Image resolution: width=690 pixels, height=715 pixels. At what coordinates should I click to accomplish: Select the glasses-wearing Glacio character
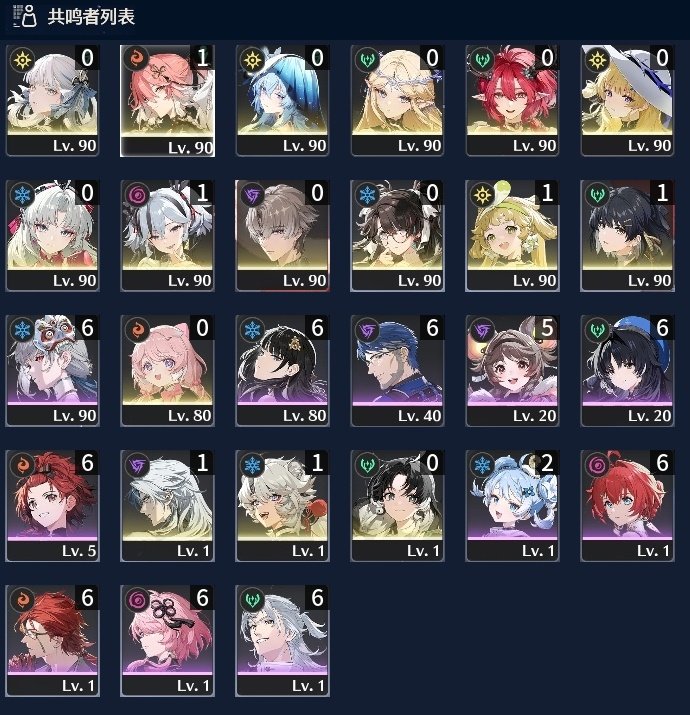pos(397,235)
